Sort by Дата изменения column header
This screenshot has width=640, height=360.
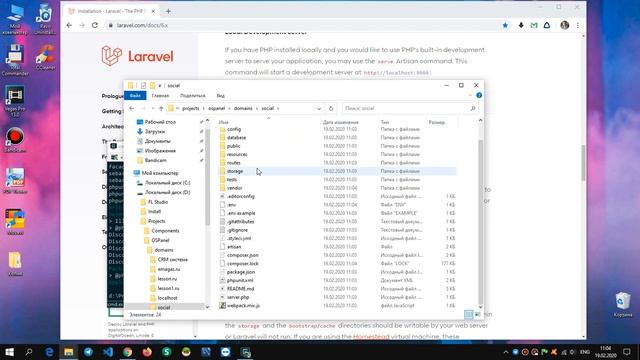click(341, 122)
